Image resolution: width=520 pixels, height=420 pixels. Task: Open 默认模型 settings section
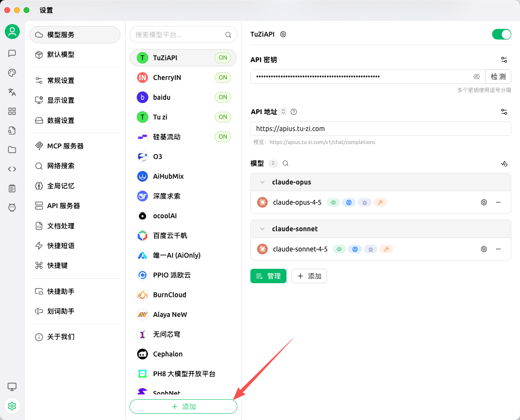coord(75,54)
